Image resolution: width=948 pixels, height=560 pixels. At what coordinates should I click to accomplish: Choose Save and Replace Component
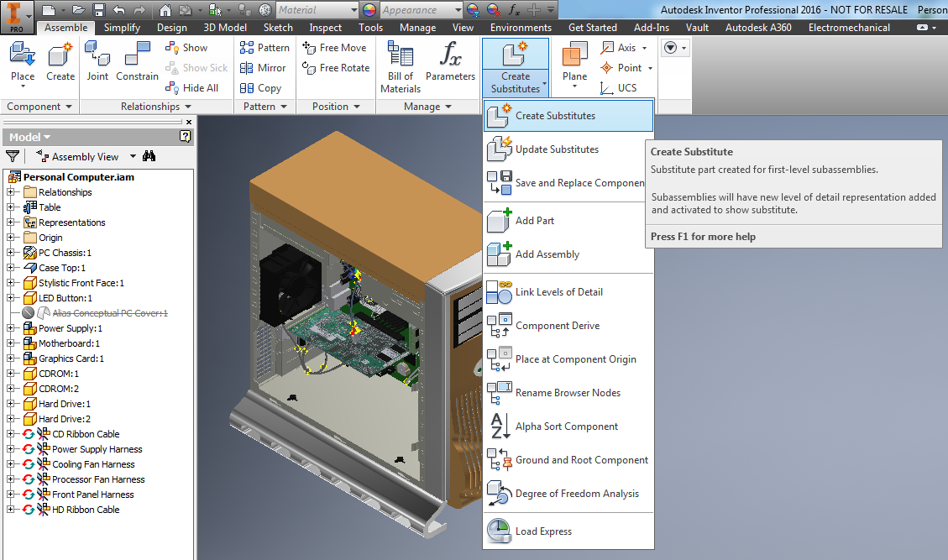[565, 183]
